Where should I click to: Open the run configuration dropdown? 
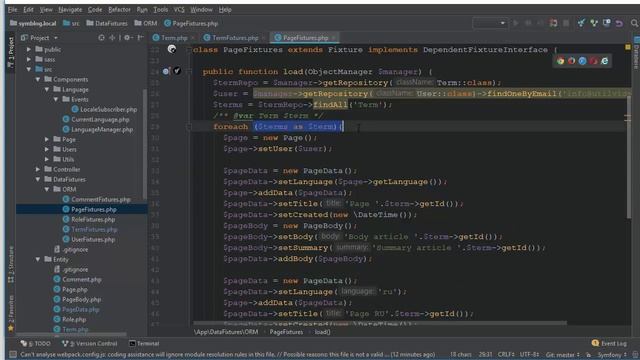coord(490,23)
